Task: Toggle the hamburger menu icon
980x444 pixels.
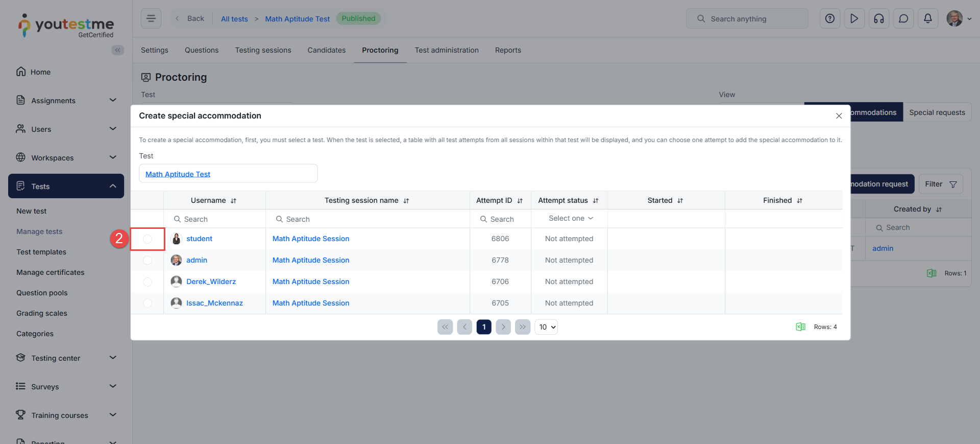Action: (x=151, y=19)
